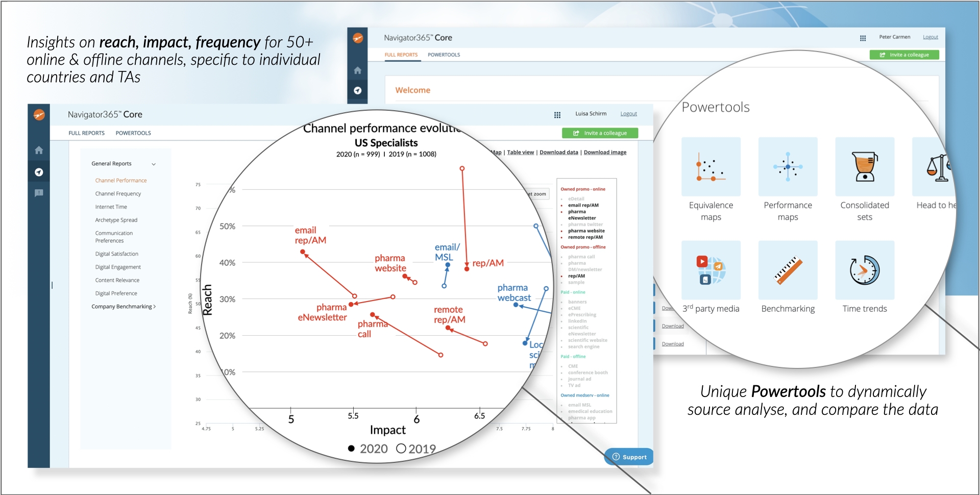Open POWERTOOLS tab in back window
This screenshot has width=980, height=495.
pos(444,55)
